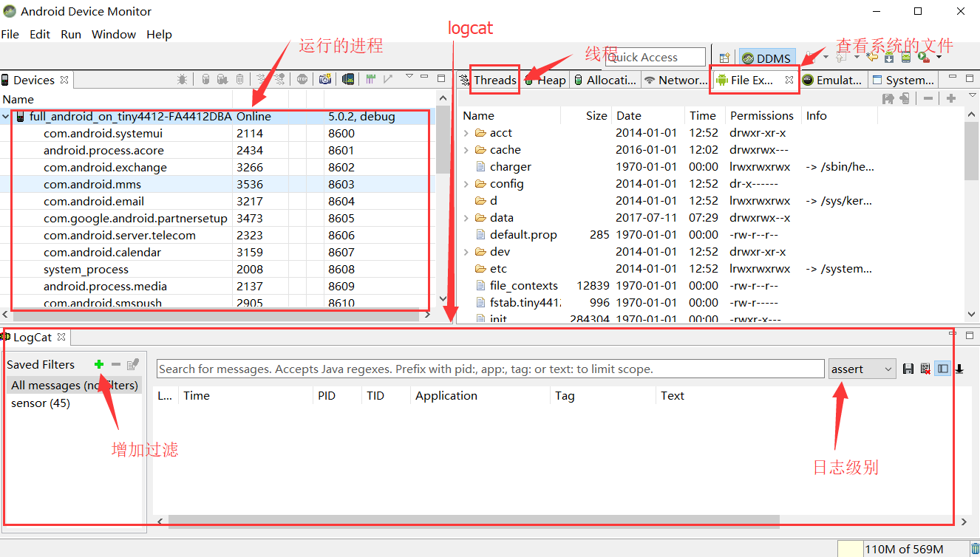The width and height of the screenshot is (980, 557).
Task: Click the Devices list vertical scrollbar
Action: pyautogui.click(x=443, y=140)
